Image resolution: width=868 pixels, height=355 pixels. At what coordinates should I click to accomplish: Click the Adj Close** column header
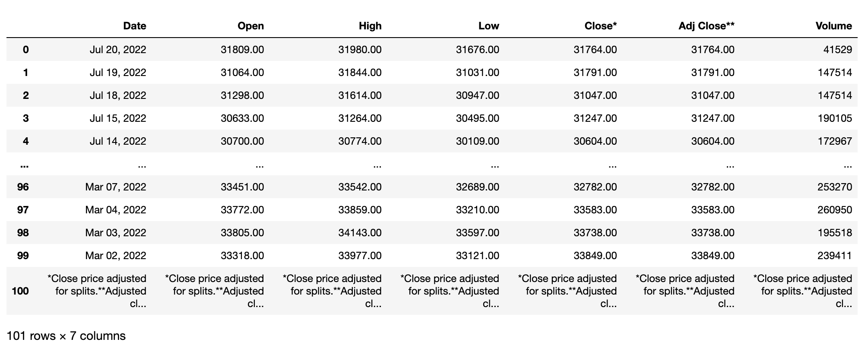point(706,26)
